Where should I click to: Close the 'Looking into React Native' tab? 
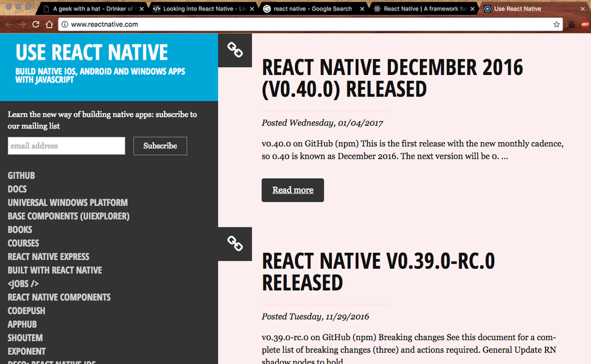(x=252, y=9)
